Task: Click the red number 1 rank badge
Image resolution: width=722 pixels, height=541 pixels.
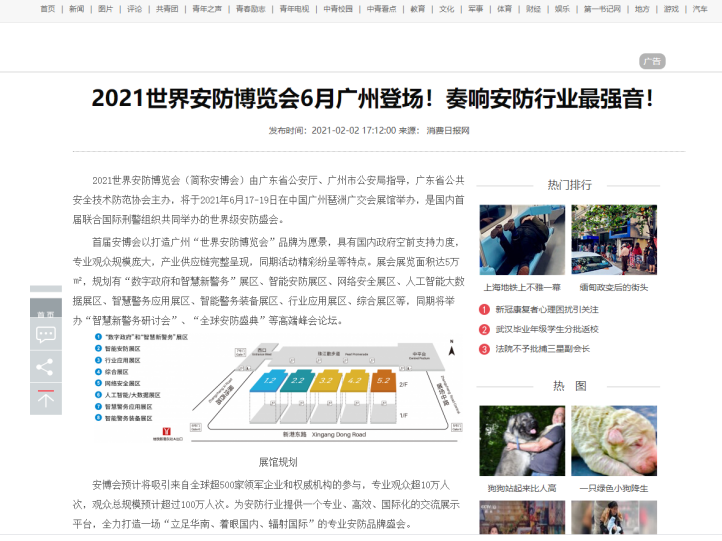Action: (484, 309)
